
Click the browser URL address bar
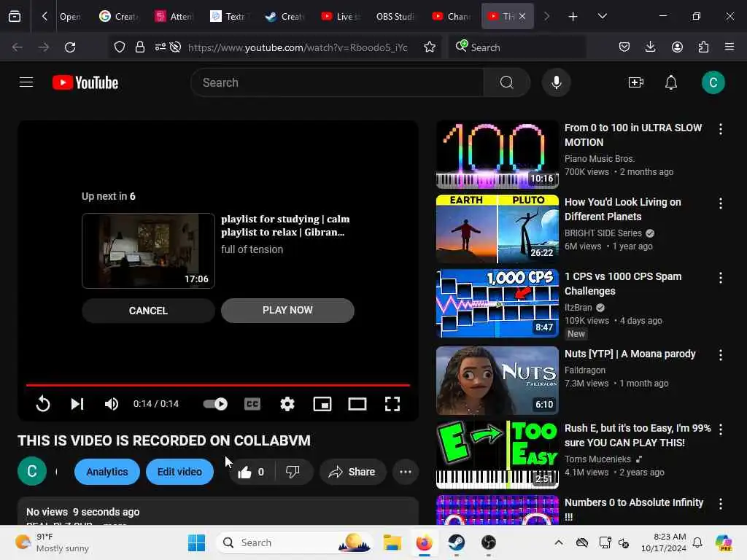298,47
